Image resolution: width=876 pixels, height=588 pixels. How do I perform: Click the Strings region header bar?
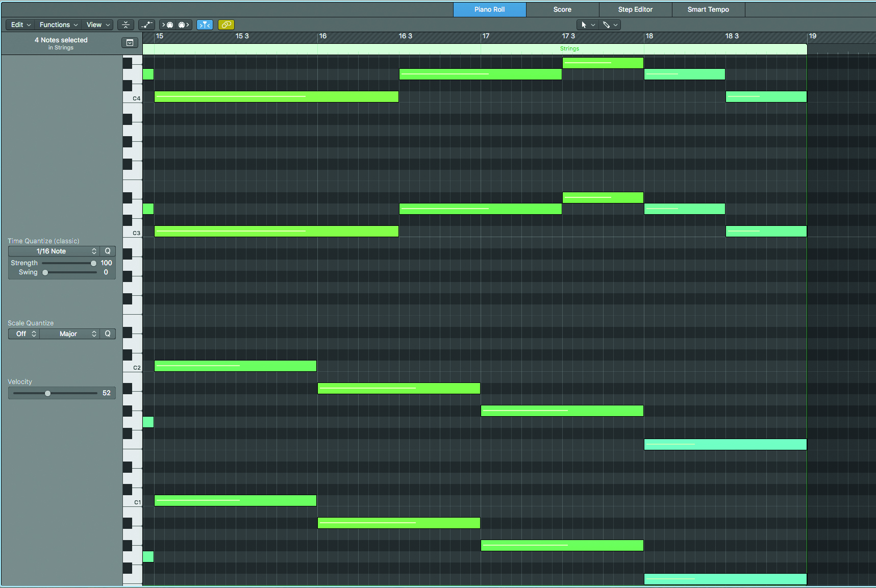click(x=474, y=49)
